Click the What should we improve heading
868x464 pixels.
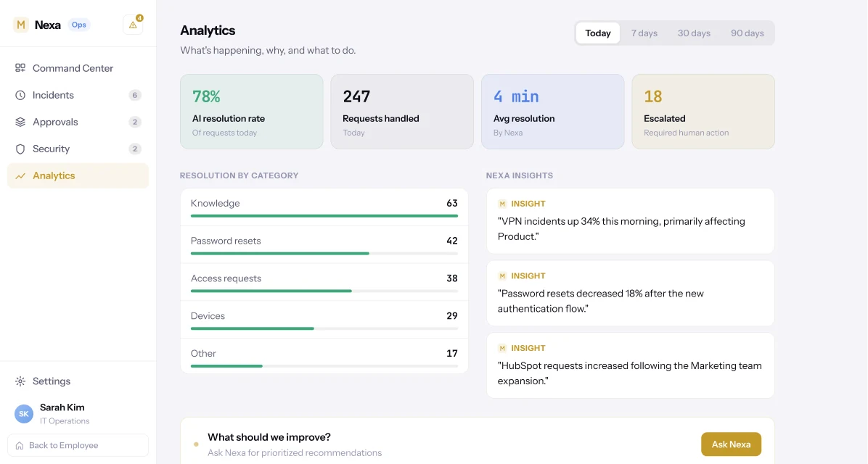coord(269,437)
